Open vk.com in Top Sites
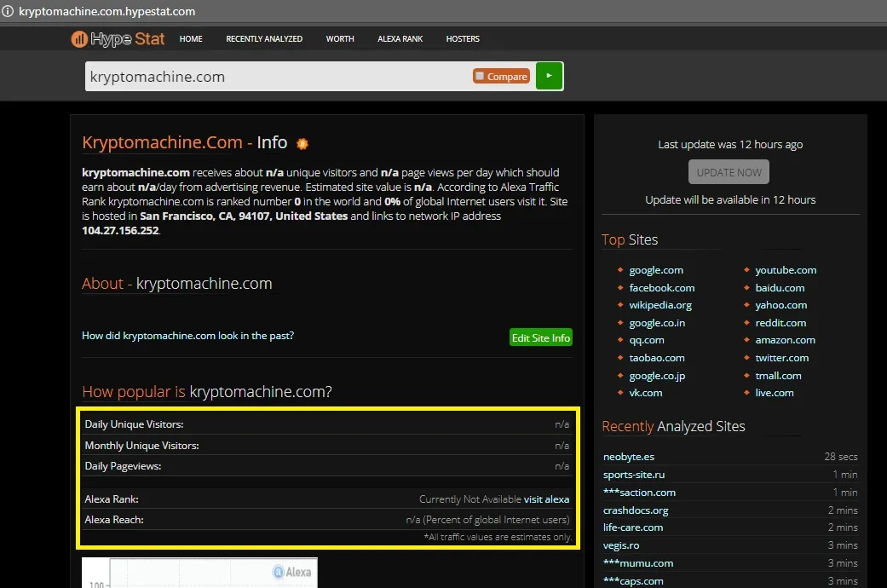This screenshot has width=887, height=588. [x=646, y=393]
